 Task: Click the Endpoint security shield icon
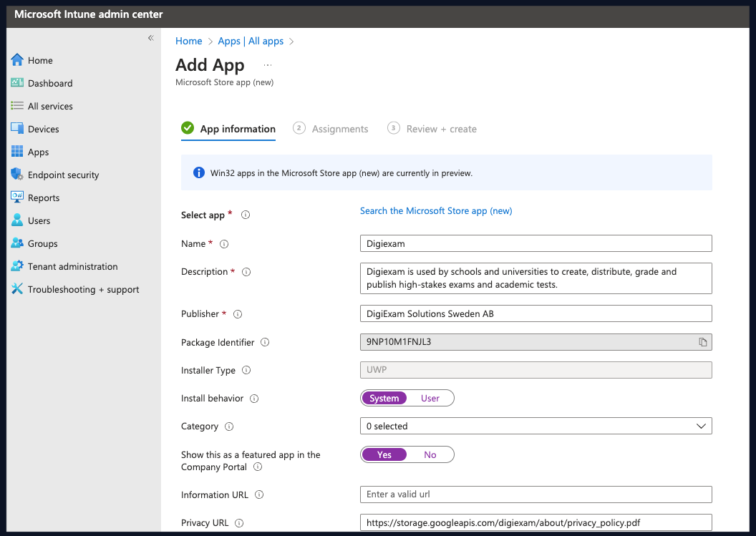click(x=17, y=174)
